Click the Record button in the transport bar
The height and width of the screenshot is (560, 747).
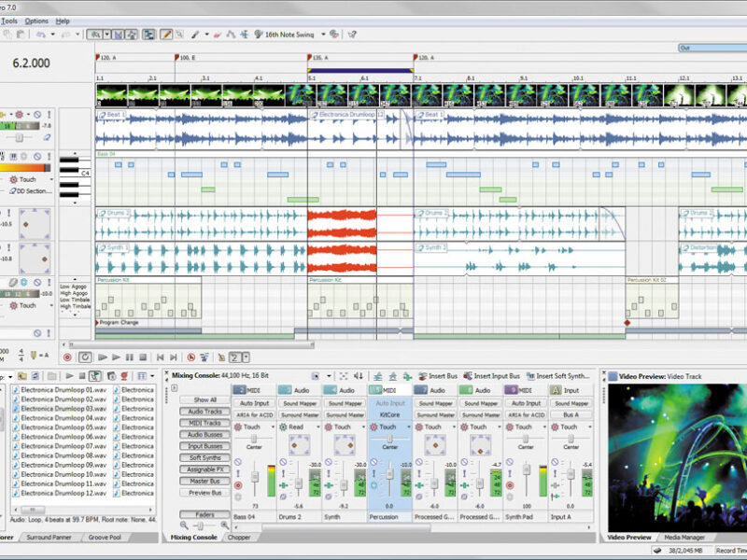point(67,357)
